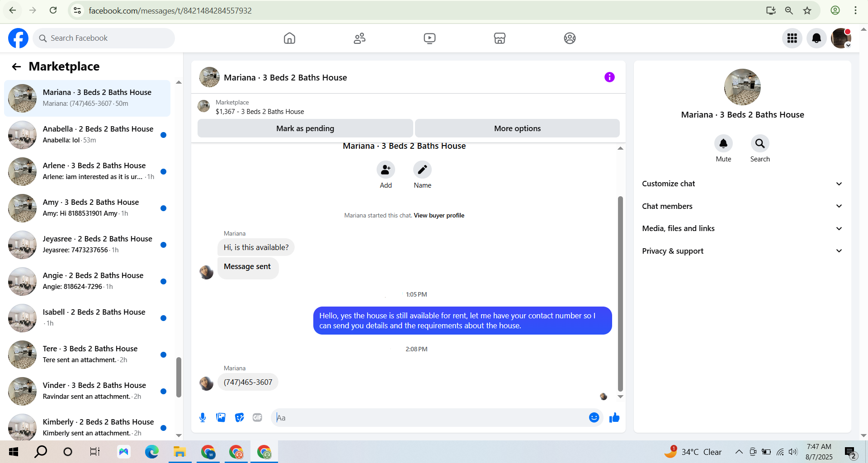Open the taskbar volume speaker icon
Image resolution: width=868 pixels, height=463 pixels.
click(793, 452)
